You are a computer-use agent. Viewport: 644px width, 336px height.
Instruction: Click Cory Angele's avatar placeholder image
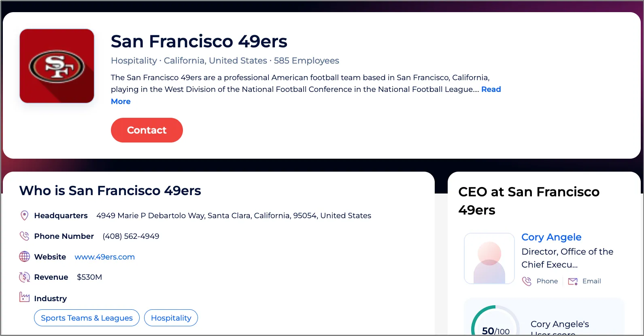tap(489, 258)
